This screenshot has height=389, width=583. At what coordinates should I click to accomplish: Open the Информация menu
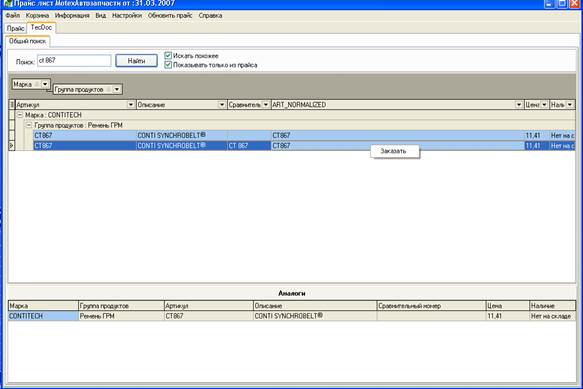coord(72,16)
